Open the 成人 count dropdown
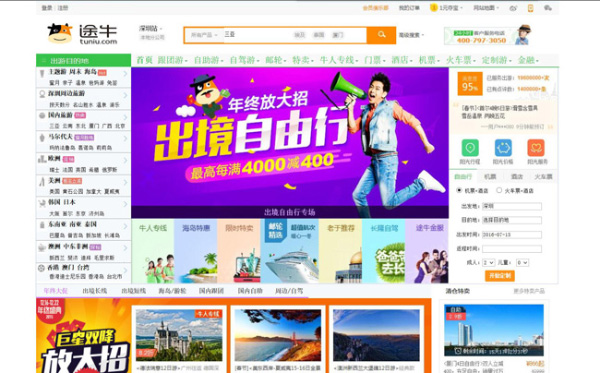 pyautogui.click(x=489, y=263)
